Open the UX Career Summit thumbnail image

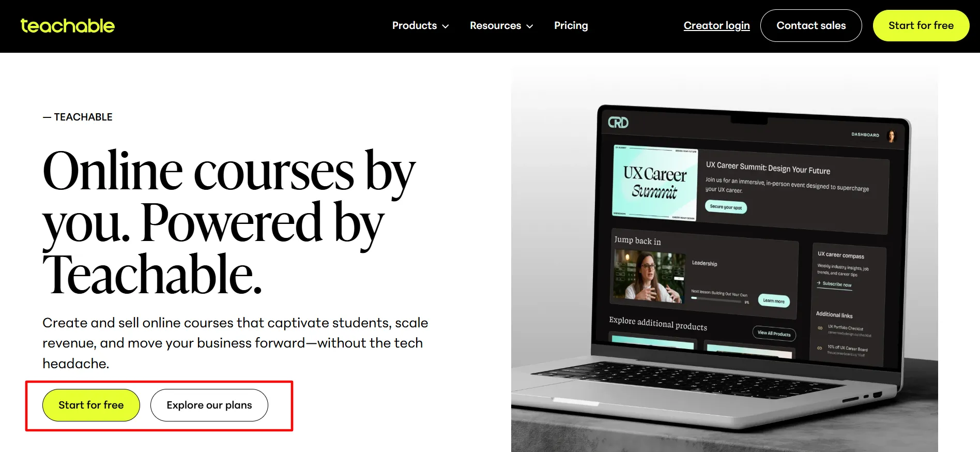[x=655, y=183]
